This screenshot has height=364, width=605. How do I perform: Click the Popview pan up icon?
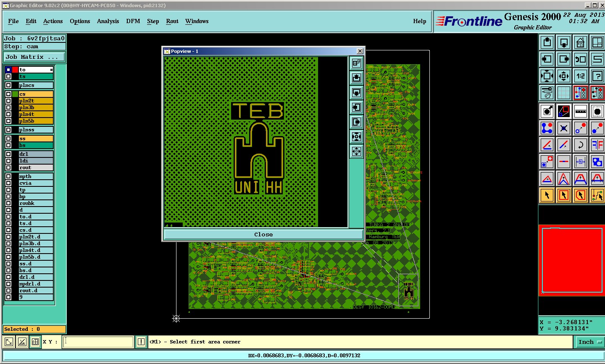click(356, 78)
